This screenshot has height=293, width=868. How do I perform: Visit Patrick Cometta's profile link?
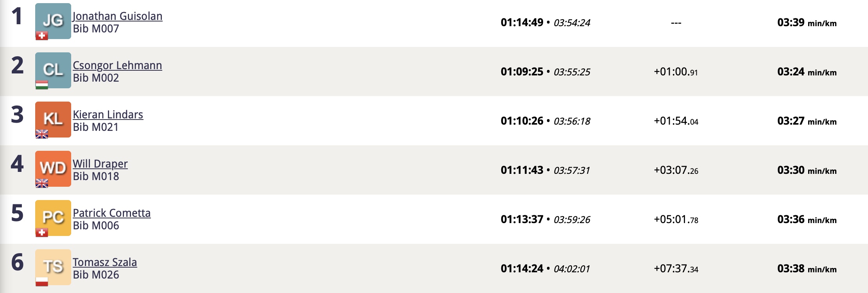112,213
